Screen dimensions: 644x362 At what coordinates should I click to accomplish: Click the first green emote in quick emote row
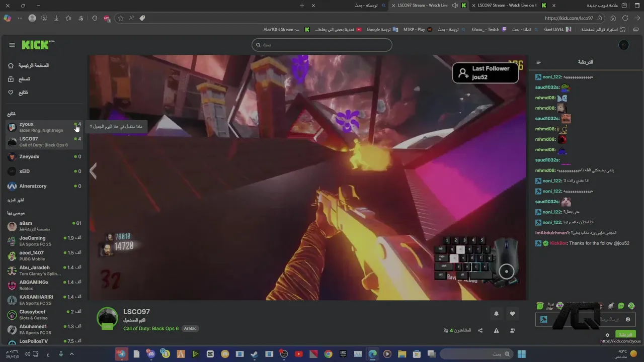tap(540, 306)
